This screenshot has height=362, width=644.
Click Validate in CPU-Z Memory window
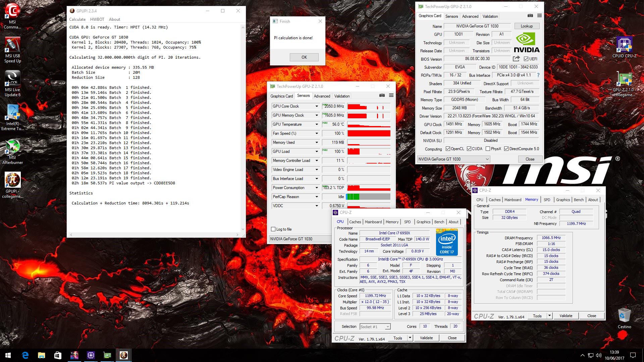point(566,316)
